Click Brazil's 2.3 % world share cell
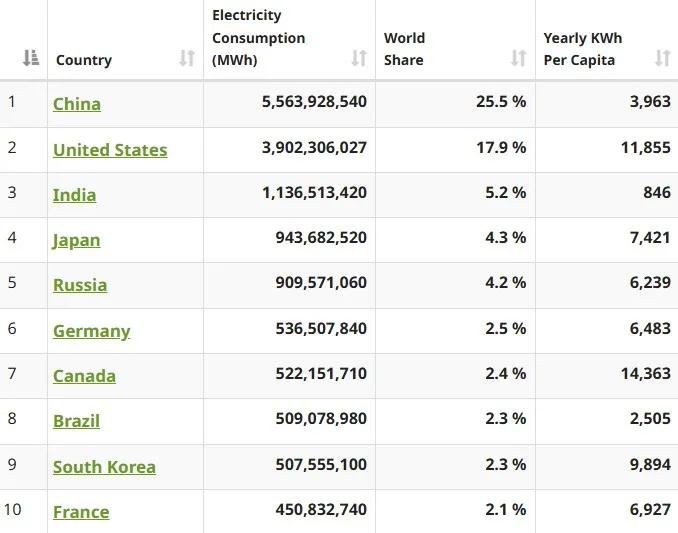The width and height of the screenshot is (678, 533). (x=505, y=418)
